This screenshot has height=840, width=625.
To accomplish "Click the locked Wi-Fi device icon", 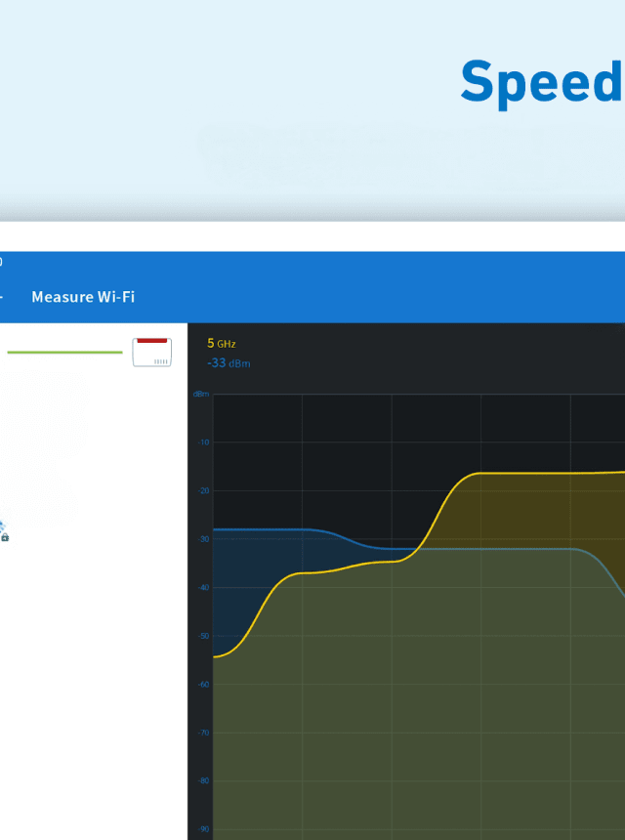I will [3, 532].
